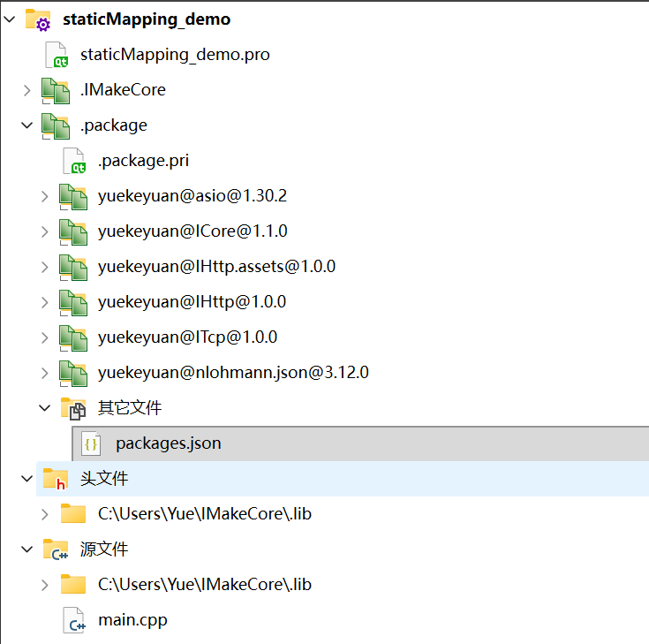Click the 源文件 sources folder icon
The height and width of the screenshot is (644, 649).
(56, 549)
